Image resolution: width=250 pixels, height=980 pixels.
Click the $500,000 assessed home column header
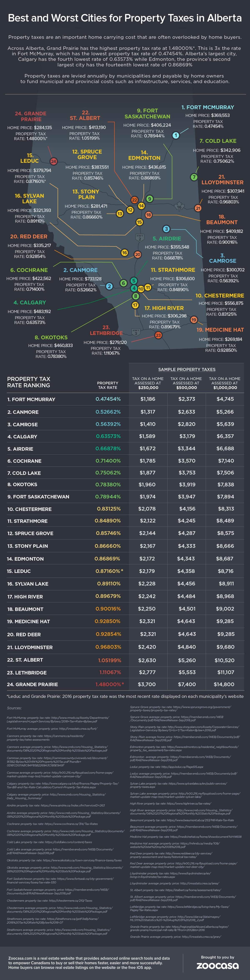[186, 383]
